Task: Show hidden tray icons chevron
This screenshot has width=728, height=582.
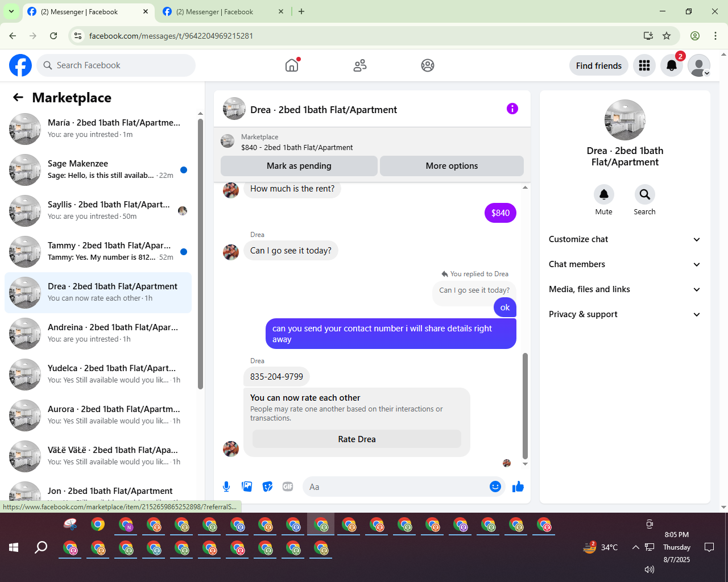Action: click(635, 547)
